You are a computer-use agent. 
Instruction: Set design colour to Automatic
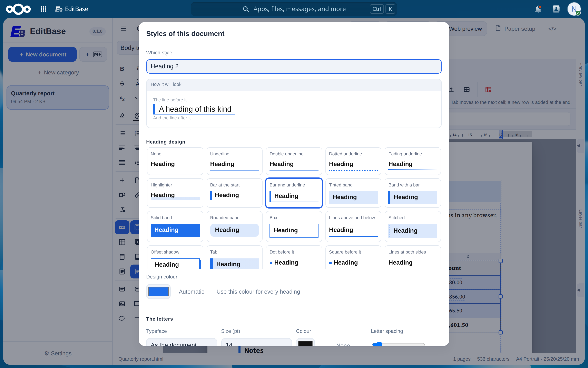(x=192, y=292)
